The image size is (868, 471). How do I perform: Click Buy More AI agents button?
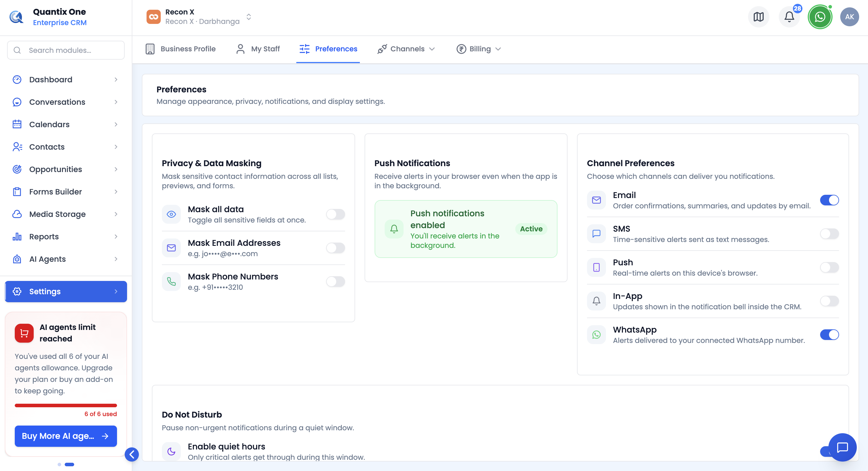[66, 436]
